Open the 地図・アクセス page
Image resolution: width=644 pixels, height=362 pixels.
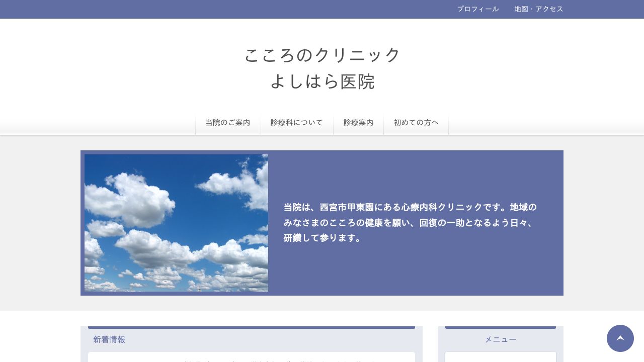pyautogui.click(x=539, y=9)
